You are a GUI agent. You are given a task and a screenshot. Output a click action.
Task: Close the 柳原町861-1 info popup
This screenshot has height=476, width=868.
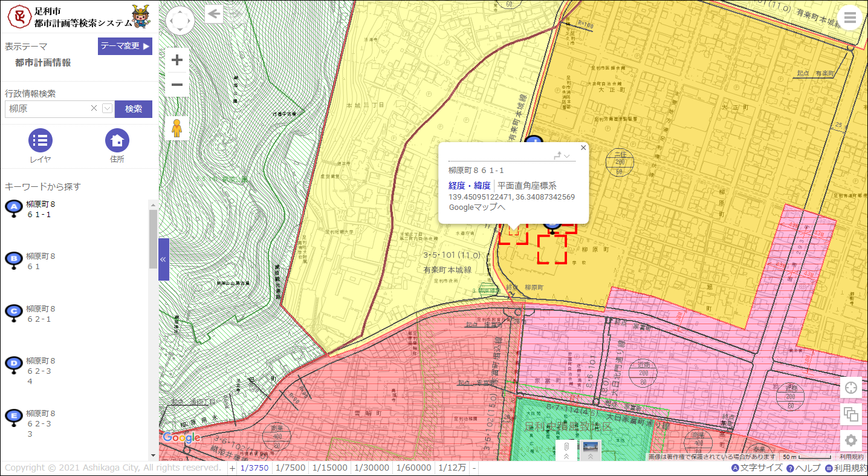click(x=583, y=147)
